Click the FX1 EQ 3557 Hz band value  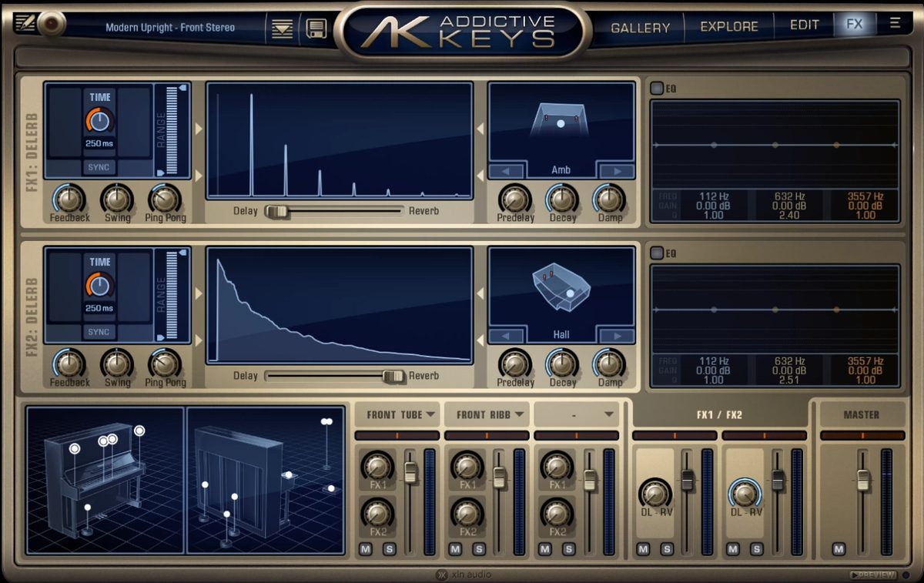click(x=865, y=197)
